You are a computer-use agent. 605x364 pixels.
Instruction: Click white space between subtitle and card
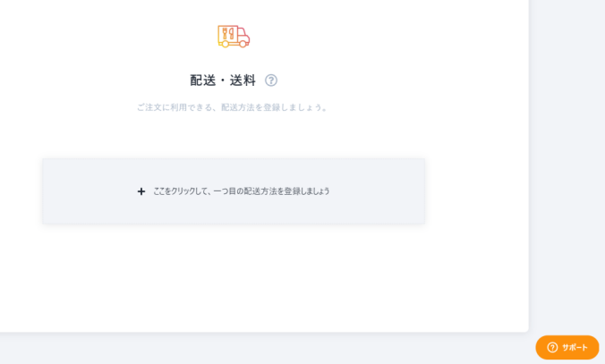(234, 136)
